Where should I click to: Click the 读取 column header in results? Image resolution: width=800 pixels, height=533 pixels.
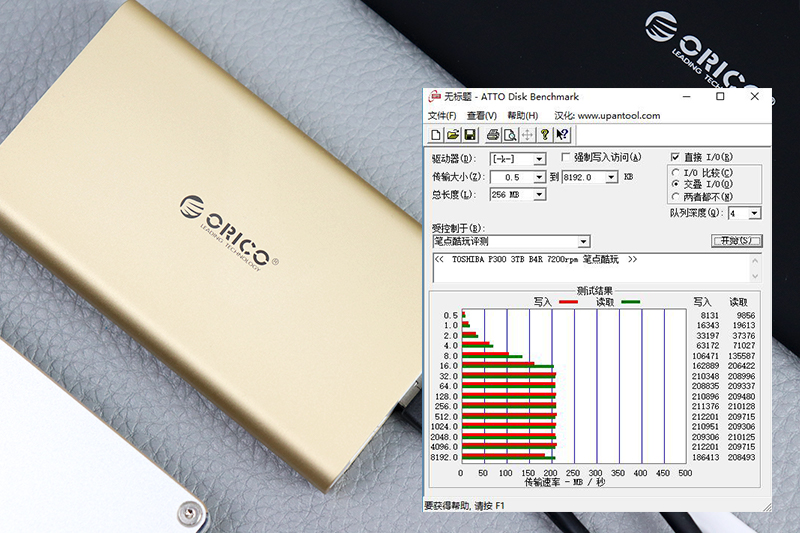(x=738, y=302)
